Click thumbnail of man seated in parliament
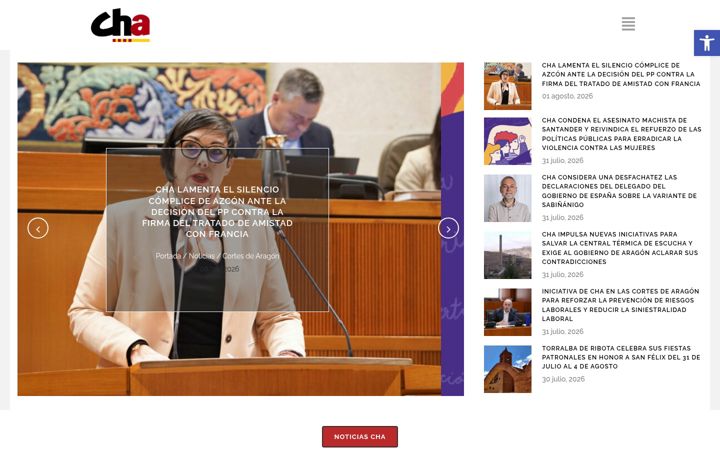 [x=507, y=312]
